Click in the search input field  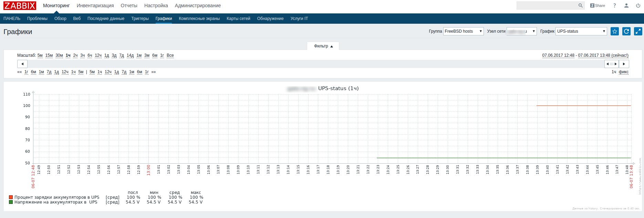coord(547,6)
